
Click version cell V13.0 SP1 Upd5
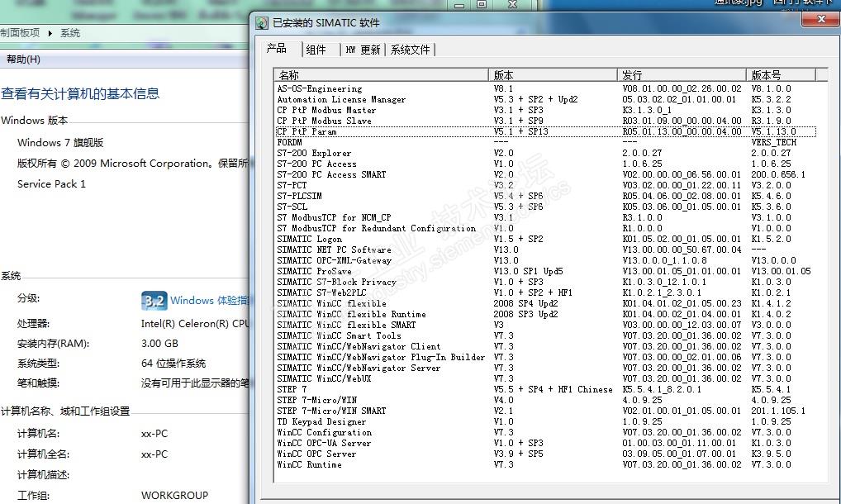pos(528,271)
